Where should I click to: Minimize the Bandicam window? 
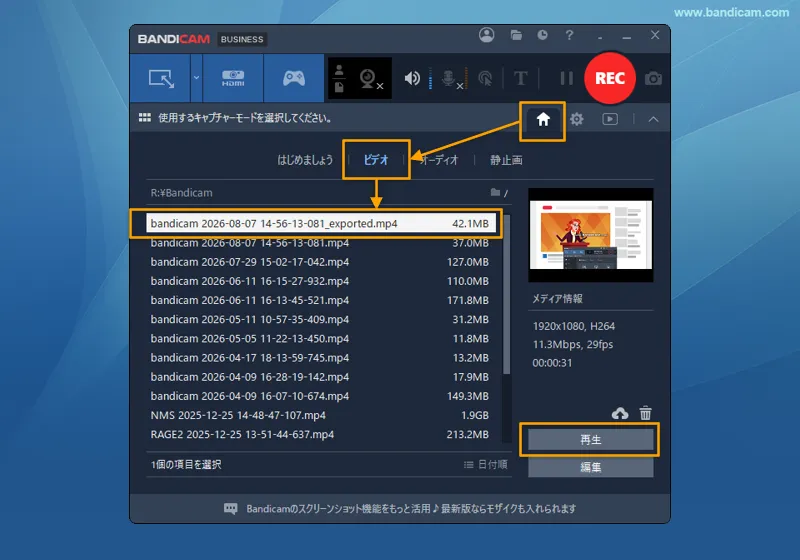(x=627, y=36)
